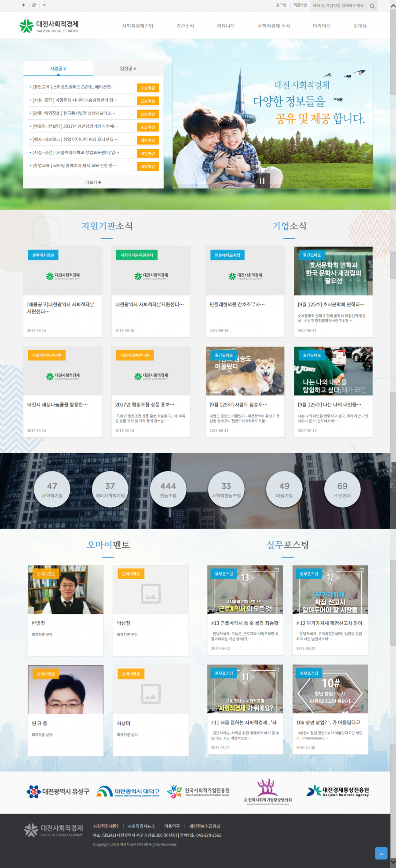
Task: Select the 사업공고 tab
Action: point(58,69)
